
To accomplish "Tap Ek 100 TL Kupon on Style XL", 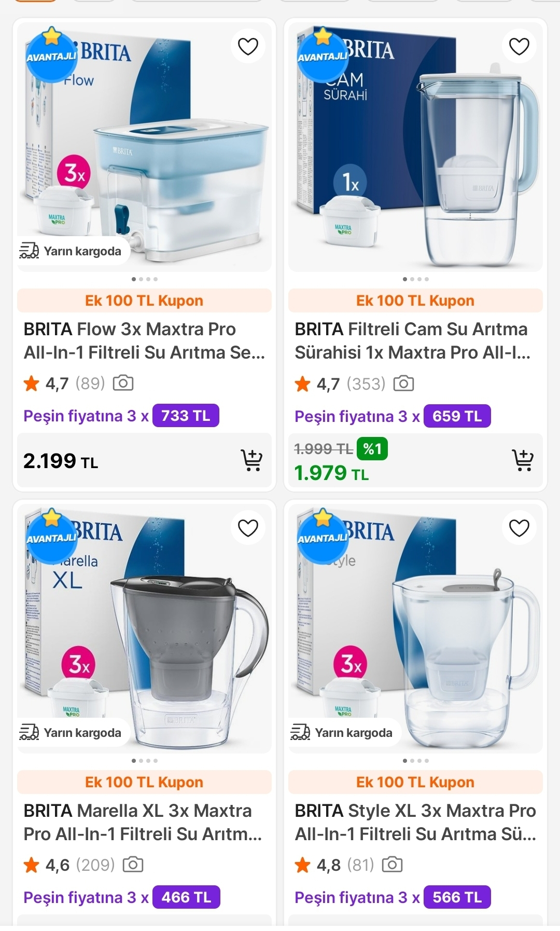I will (x=415, y=782).
